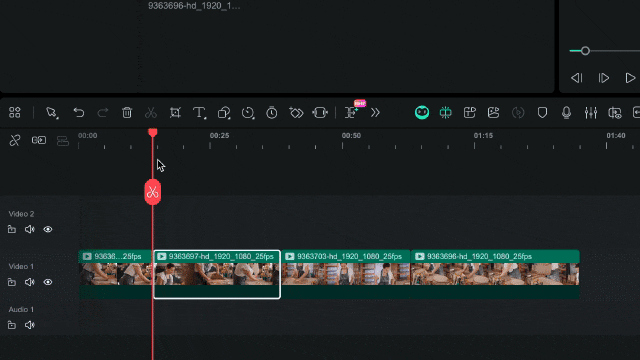Activate the Crop tool

(x=175, y=112)
